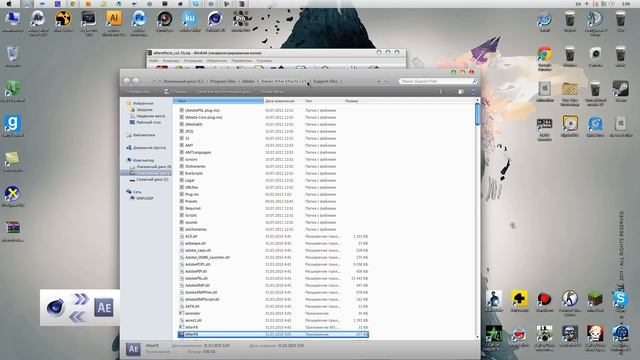Click the AE icon in the overlay
This screenshot has width=640, height=360.
pos(104,307)
